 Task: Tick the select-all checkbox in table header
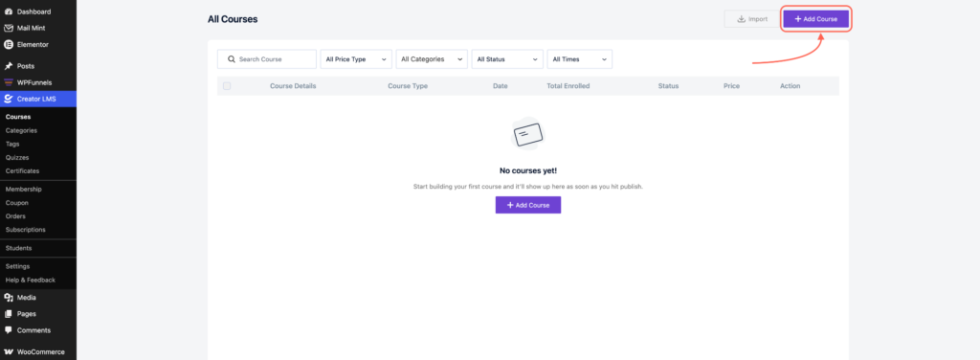point(227,85)
